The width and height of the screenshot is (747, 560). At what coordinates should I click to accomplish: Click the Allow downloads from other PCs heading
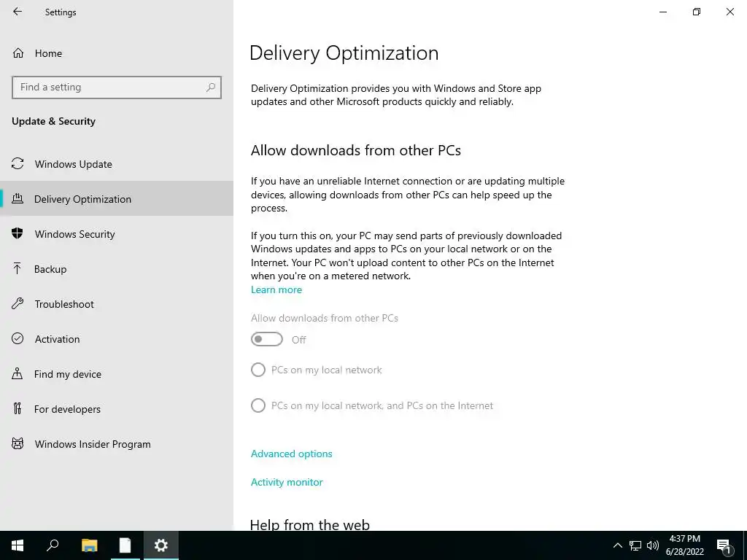356,150
